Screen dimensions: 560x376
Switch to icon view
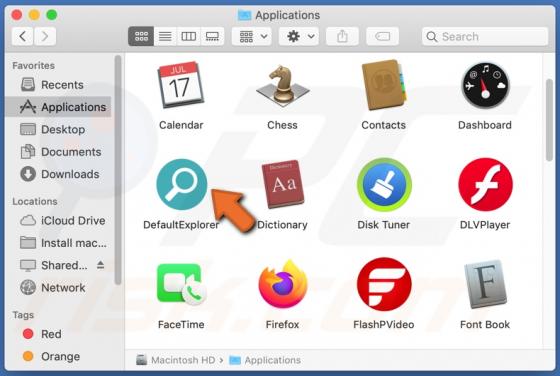(141, 36)
